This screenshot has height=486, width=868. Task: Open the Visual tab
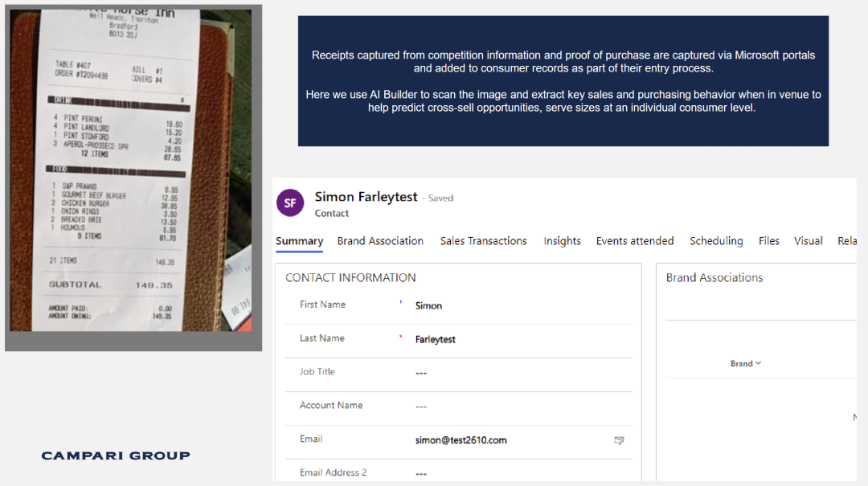pyautogui.click(x=809, y=241)
